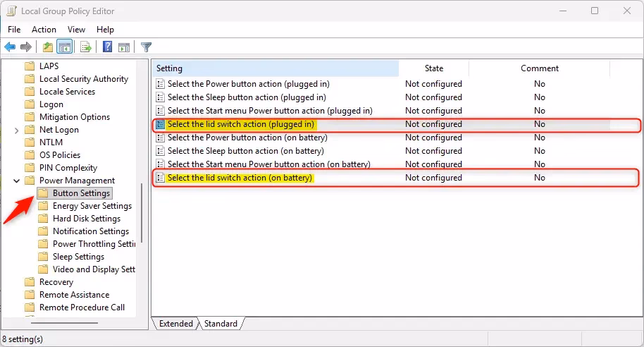Click the left tree pane vertical scrollbar
Image resolution: width=644 pixels, height=347 pixels.
[x=143, y=212]
